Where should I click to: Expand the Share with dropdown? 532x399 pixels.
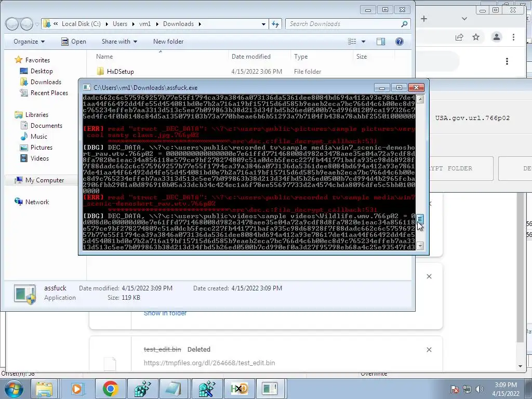click(119, 42)
